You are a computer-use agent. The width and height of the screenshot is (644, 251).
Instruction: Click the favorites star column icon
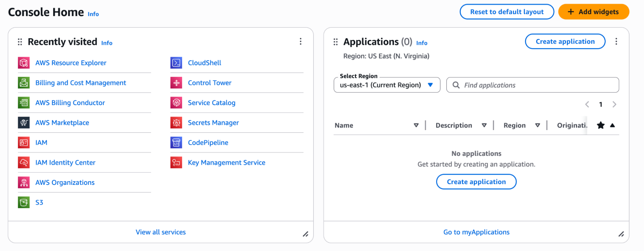pos(601,126)
